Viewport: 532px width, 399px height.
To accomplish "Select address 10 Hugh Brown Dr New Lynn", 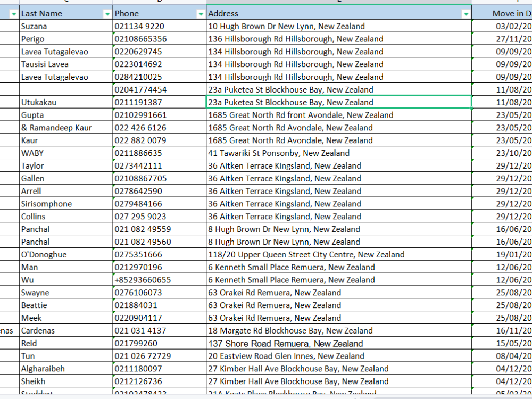I will pos(339,26).
